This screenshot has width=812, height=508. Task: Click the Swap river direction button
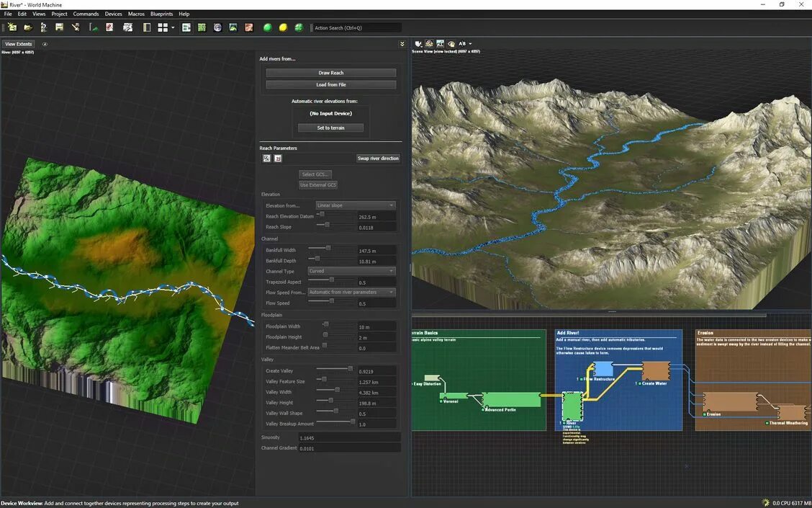[x=378, y=158]
